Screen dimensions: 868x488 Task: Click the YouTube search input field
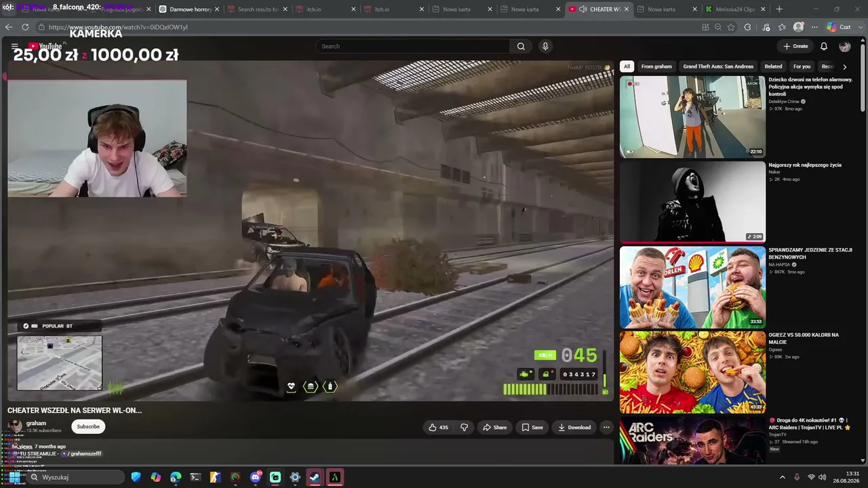tap(412, 46)
